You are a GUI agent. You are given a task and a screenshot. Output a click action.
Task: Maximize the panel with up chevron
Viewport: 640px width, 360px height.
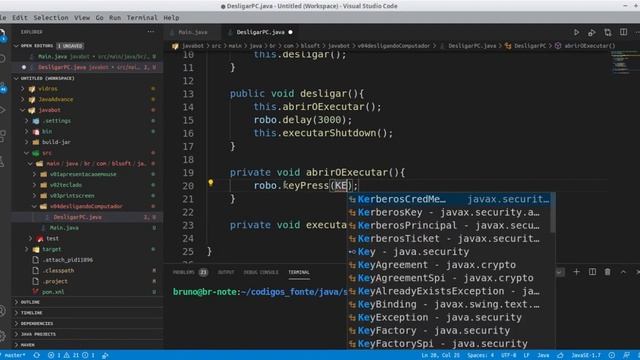623,272
